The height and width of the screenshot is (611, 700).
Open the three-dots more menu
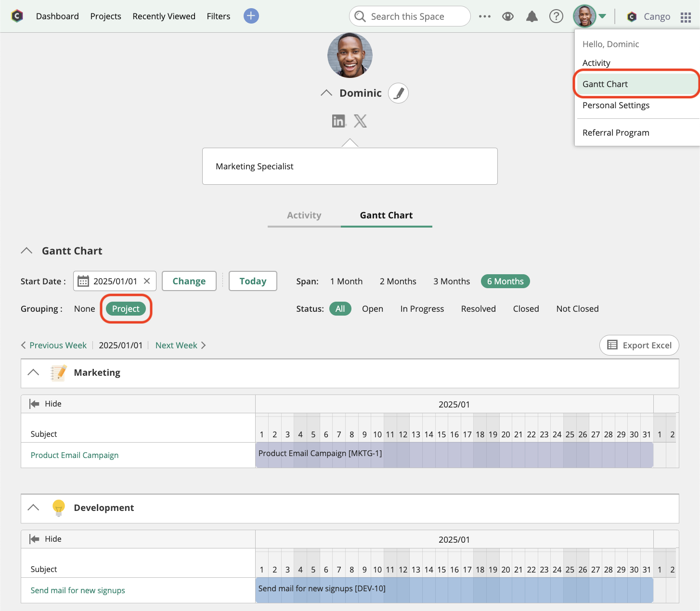(485, 16)
